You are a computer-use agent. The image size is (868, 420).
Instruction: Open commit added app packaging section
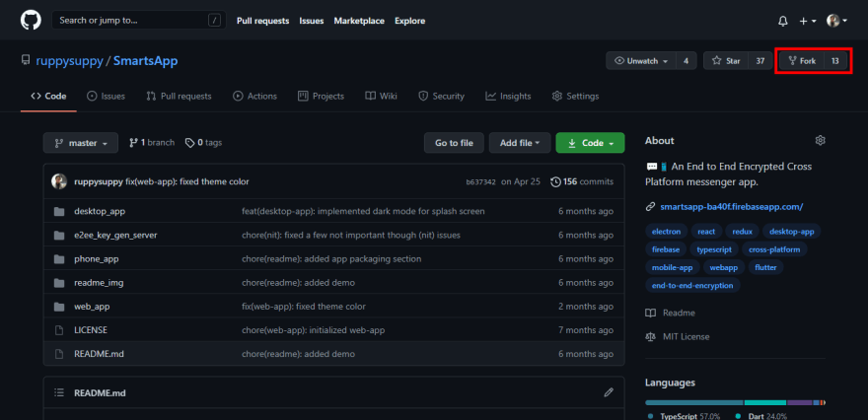(331, 259)
